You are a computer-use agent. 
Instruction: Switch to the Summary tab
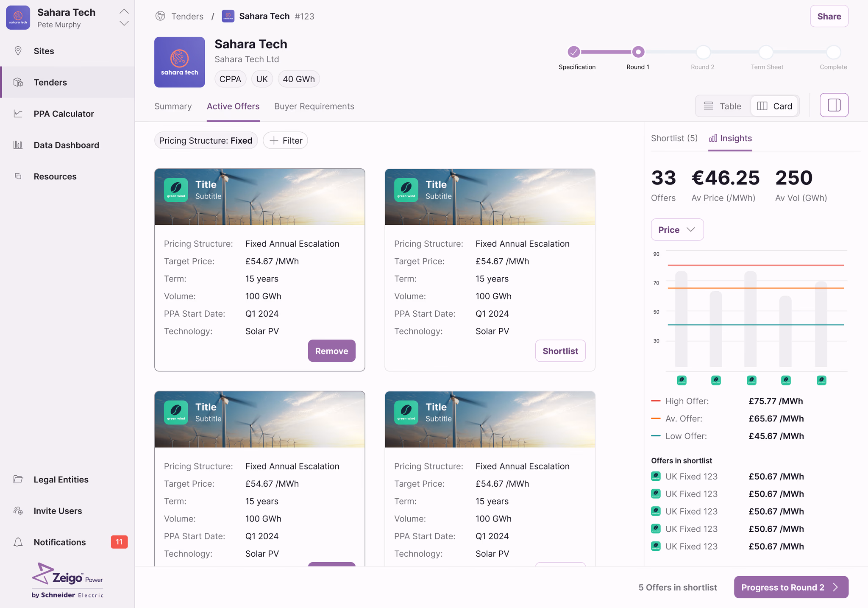(173, 106)
